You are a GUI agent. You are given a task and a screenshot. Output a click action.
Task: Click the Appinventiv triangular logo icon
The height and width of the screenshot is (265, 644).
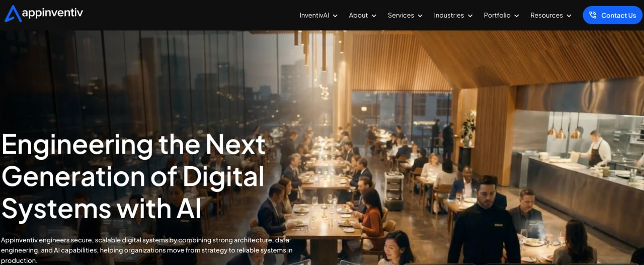[x=13, y=14]
